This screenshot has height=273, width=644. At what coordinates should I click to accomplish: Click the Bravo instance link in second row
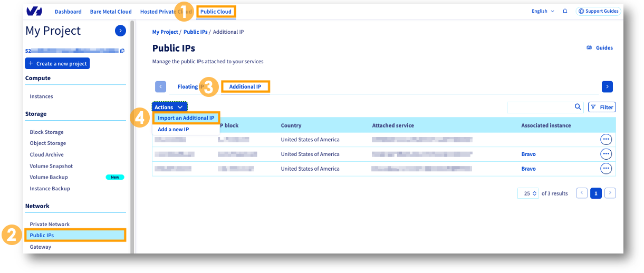tap(528, 154)
